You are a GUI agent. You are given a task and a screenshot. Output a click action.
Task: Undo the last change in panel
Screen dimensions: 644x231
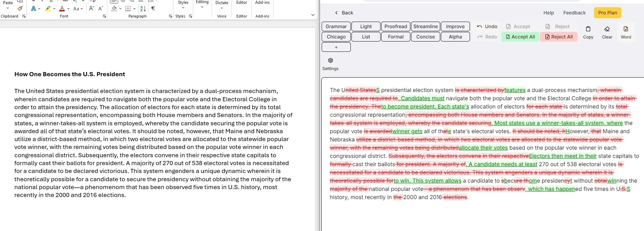pos(487,26)
